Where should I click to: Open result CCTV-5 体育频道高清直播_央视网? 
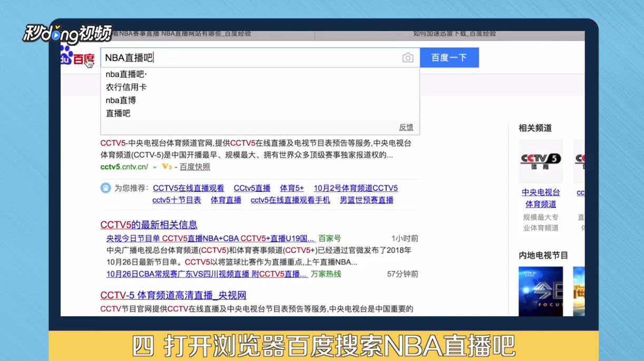[173, 295]
